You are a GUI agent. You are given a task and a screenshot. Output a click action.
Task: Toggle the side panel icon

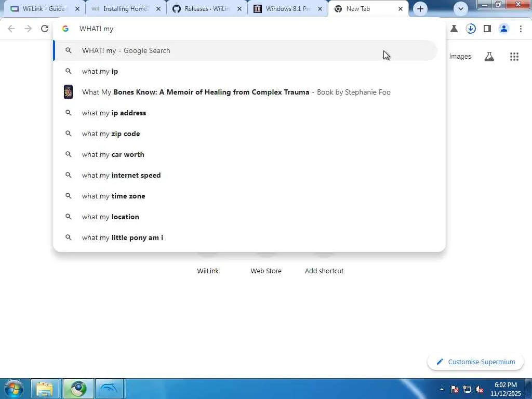click(x=487, y=29)
